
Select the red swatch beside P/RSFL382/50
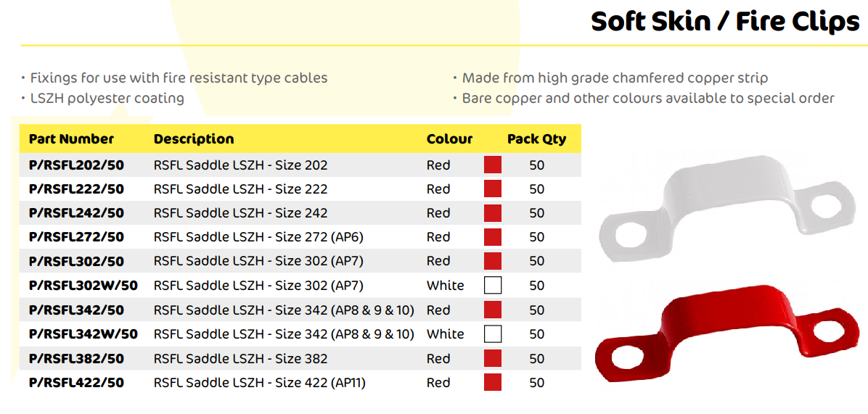(x=493, y=358)
